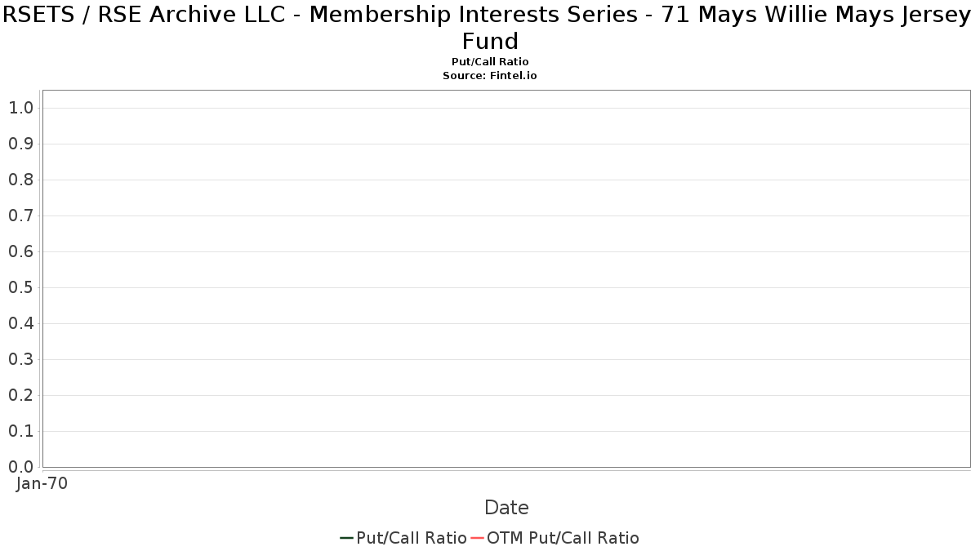Click the 1.0 y-axis tick label
980x551 pixels.
(21, 108)
